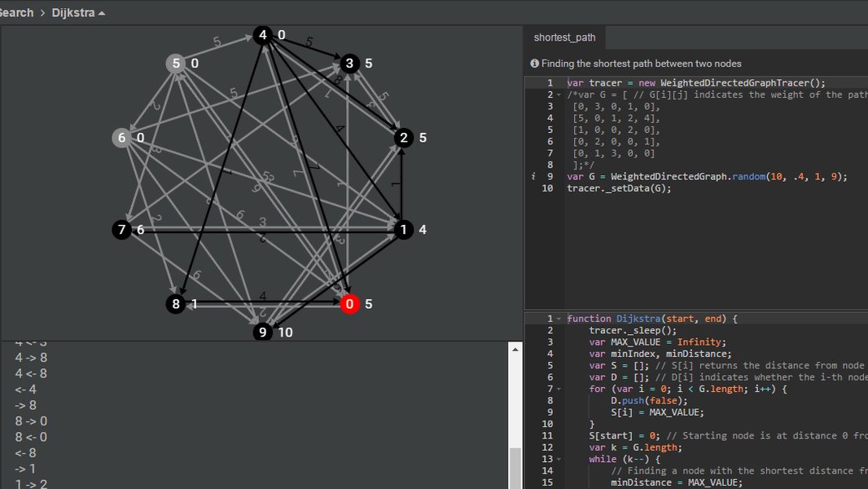Click the log entry "4 -> 8"
The height and width of the screenshot is (489, 868).
(x=31, y=358)
